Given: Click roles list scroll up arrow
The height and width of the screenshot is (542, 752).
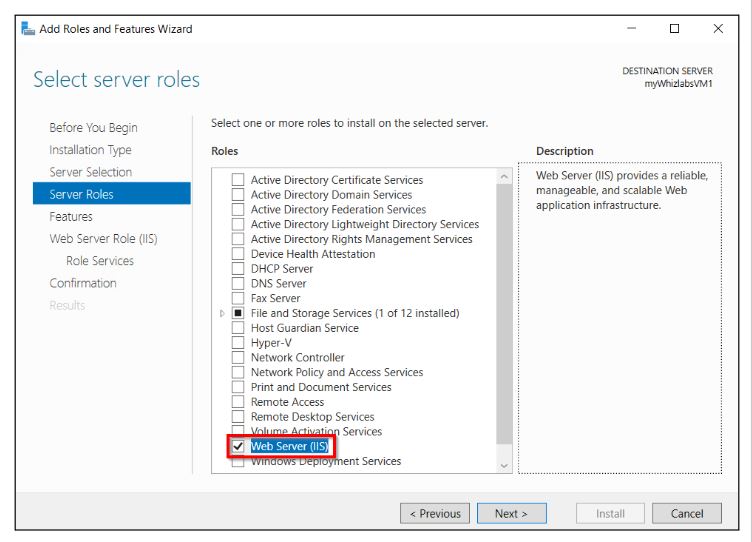Looking at the screenshot, I should pos(504,177).
